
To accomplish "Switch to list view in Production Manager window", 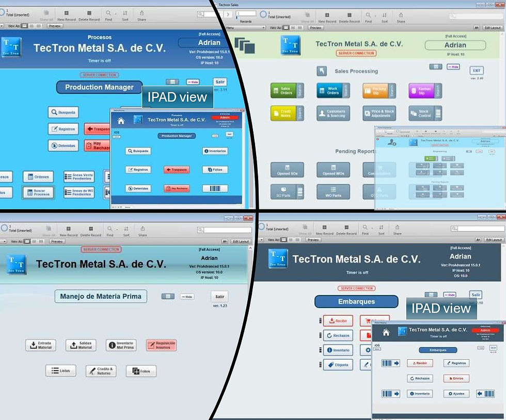I will 33,26.
